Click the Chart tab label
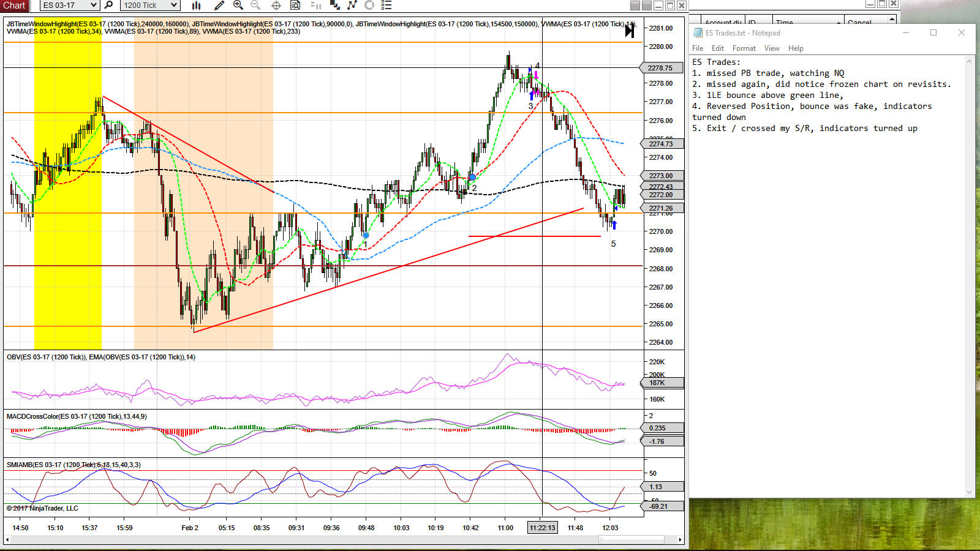980x551 pixels. tap(14, 6)
